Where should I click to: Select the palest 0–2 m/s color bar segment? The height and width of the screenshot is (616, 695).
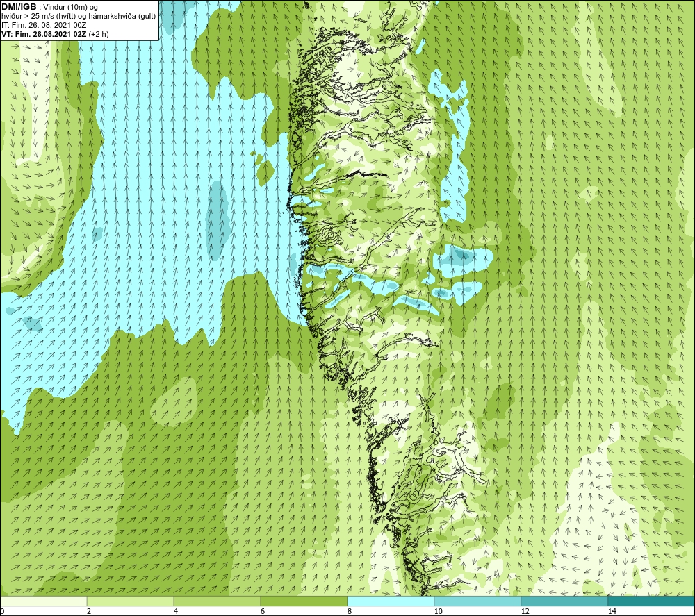click(x=43, y=601)
